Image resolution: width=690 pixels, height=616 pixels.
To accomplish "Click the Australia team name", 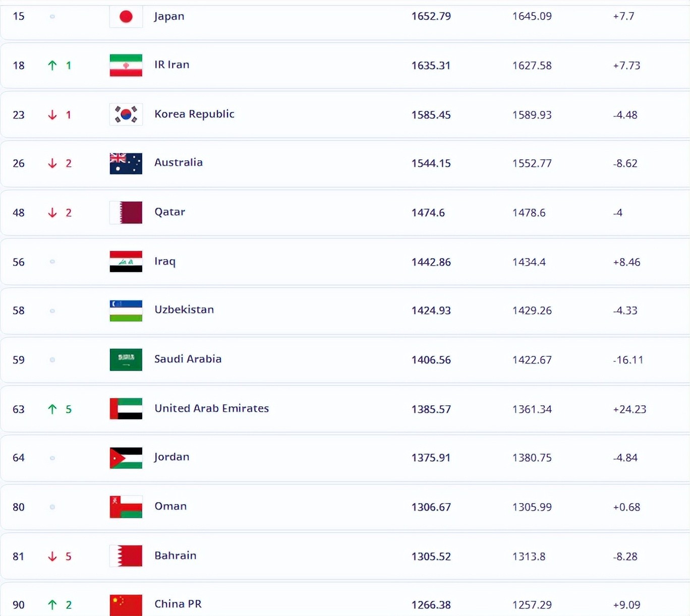I will point(179,162).
